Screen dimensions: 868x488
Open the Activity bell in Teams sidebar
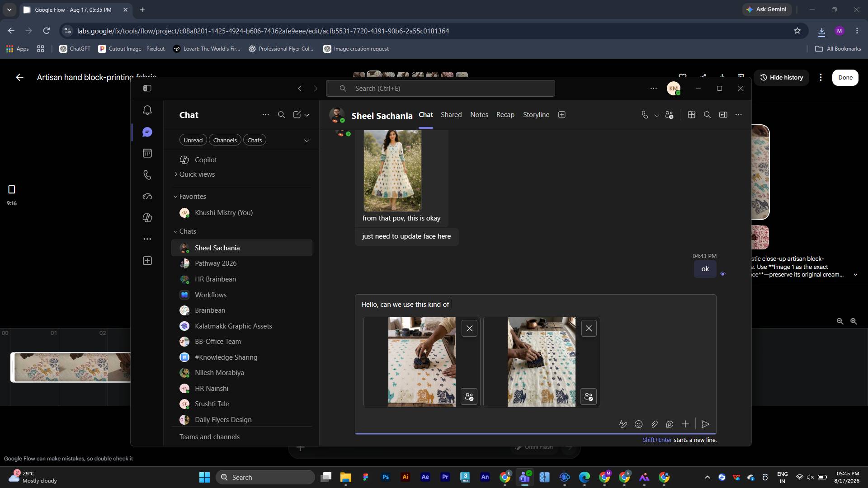pos(147,110)
